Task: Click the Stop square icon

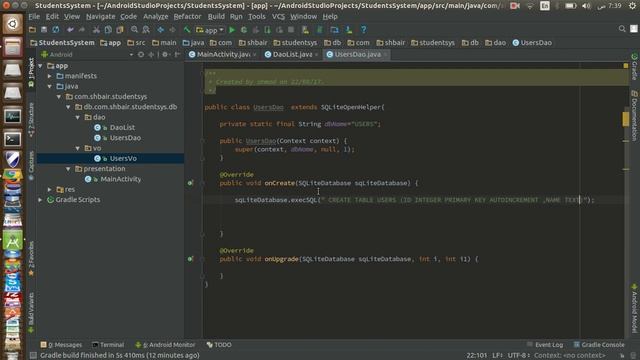Action: click(291, 30)
